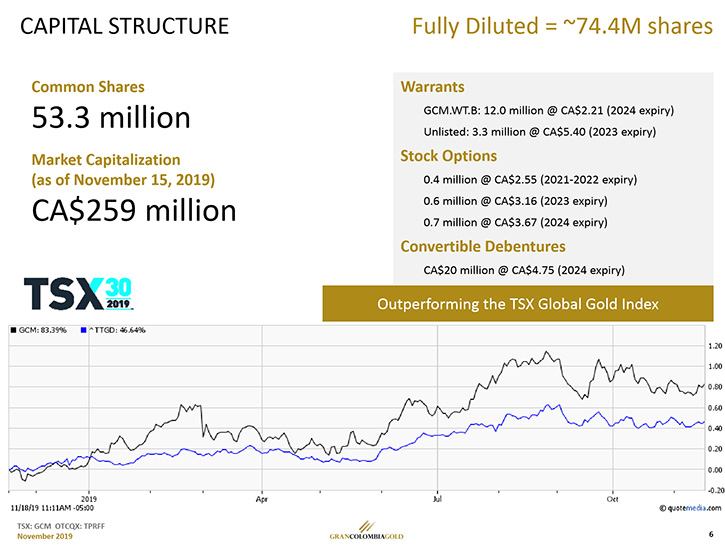The height and width of the screenshot is (548, 725).
Task: Select the 0.4 million @ CA$2.55 option line
Action: click(530, 180)
